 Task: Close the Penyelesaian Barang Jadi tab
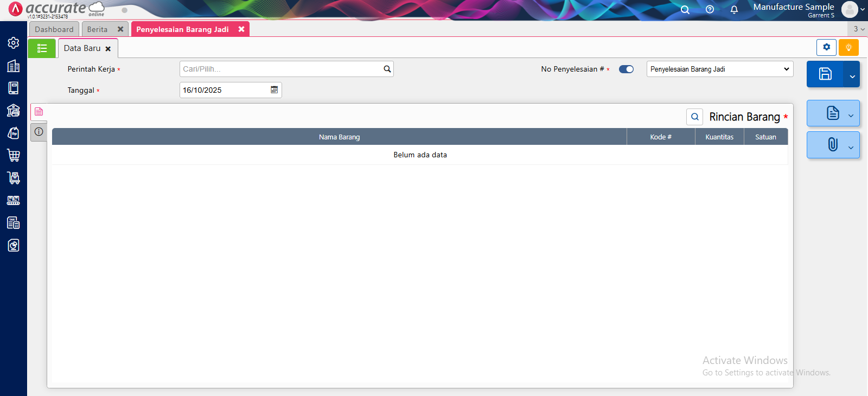[x=241, y=29]
